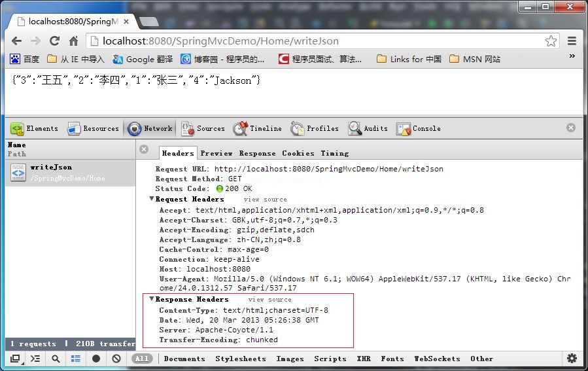588x371 pixels.
Task: Open the home page icon
Action: point(74,41)
